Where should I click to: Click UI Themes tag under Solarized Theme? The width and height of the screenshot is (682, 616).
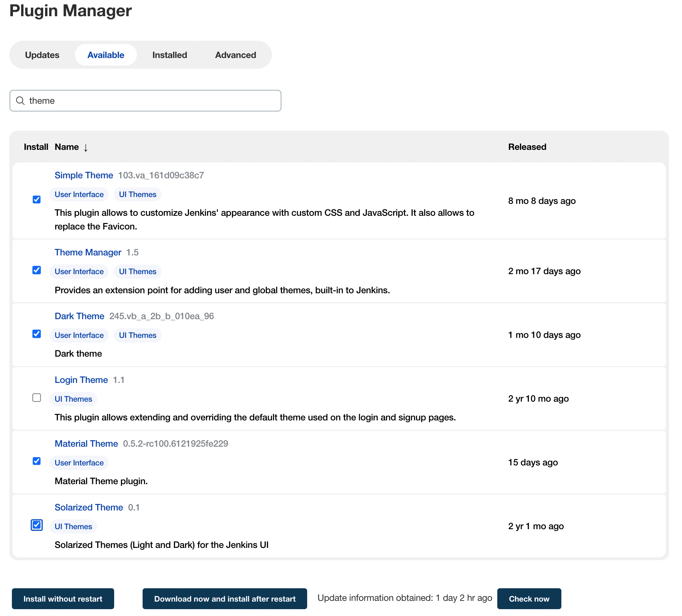pos(73,527)
